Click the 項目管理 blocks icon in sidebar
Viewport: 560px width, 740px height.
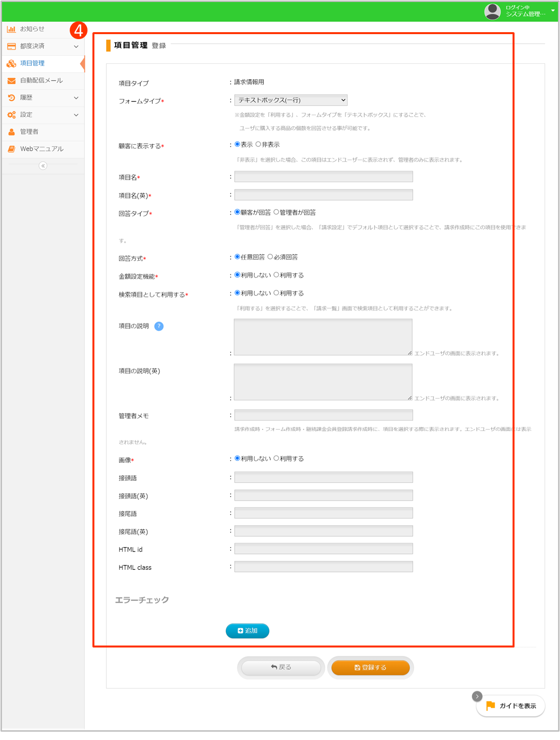click(11, 63)
